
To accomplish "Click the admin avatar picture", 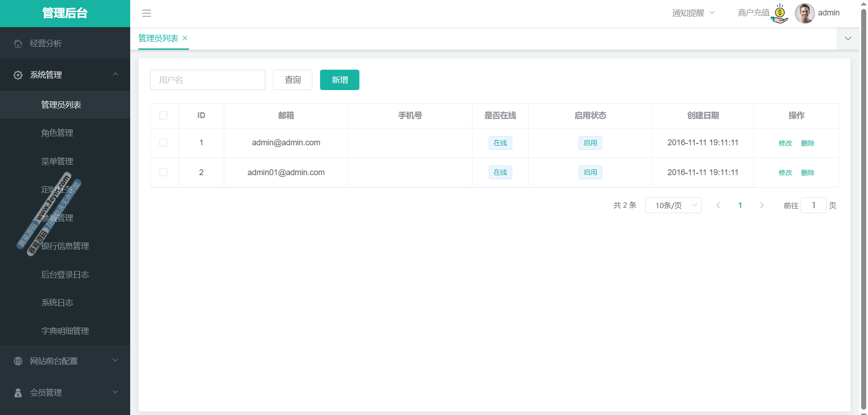I will (804, 13).
